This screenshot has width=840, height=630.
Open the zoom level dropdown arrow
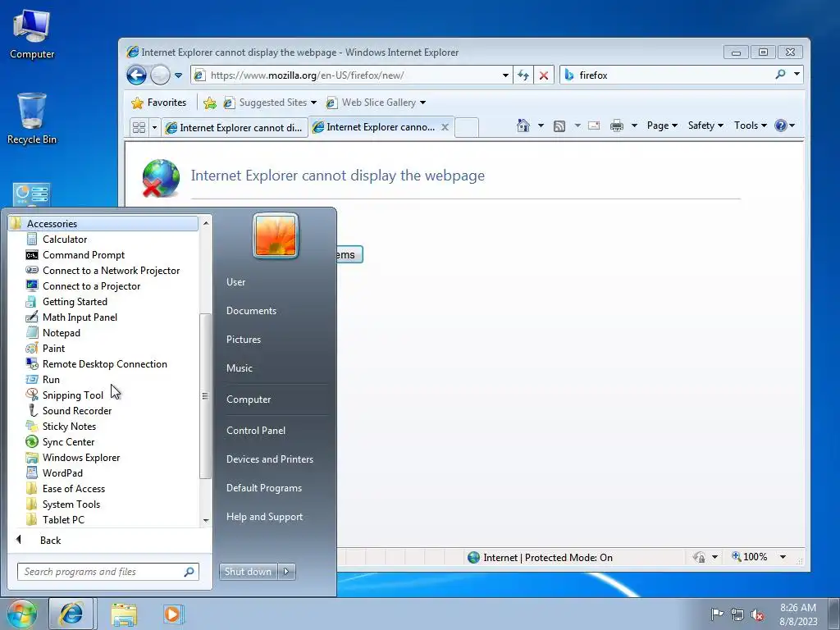(x=783, y=557)
